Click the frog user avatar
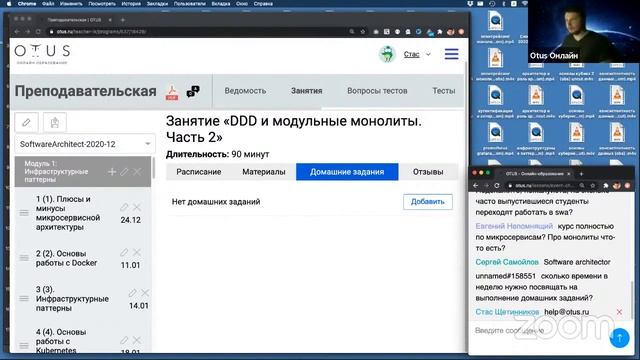The image size is (640, 360). pos(387,54)
